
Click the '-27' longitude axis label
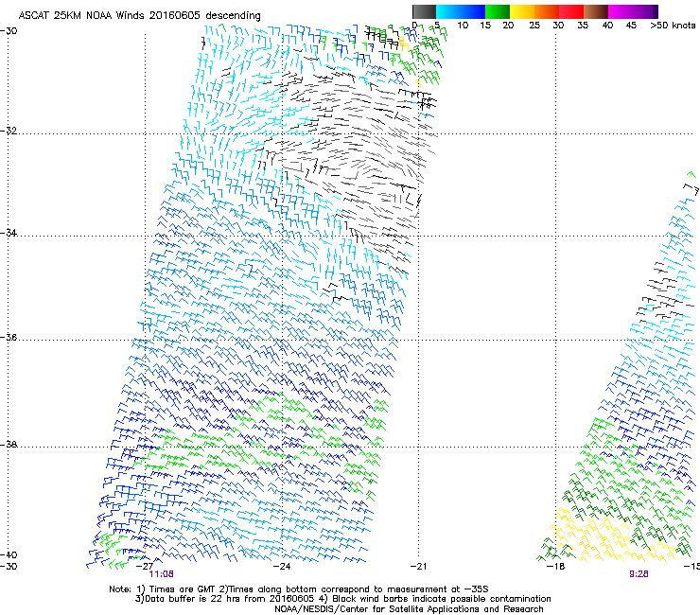click(145, 566)
